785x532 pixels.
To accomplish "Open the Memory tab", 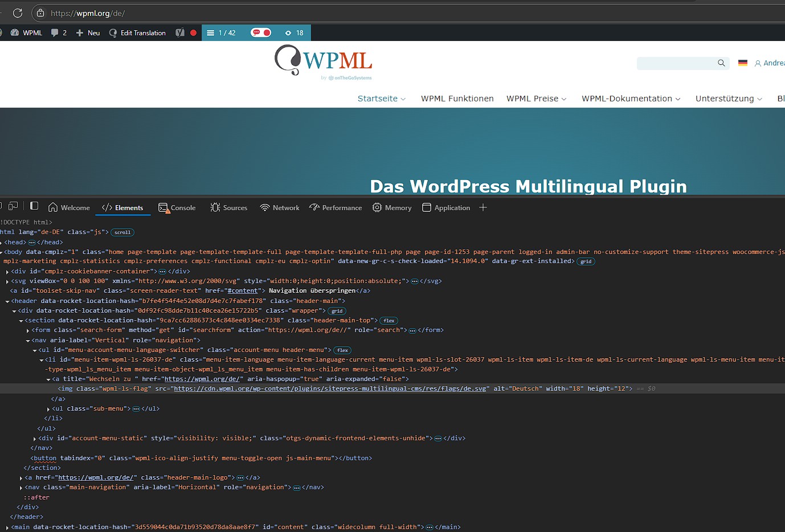I will point(392,208).
